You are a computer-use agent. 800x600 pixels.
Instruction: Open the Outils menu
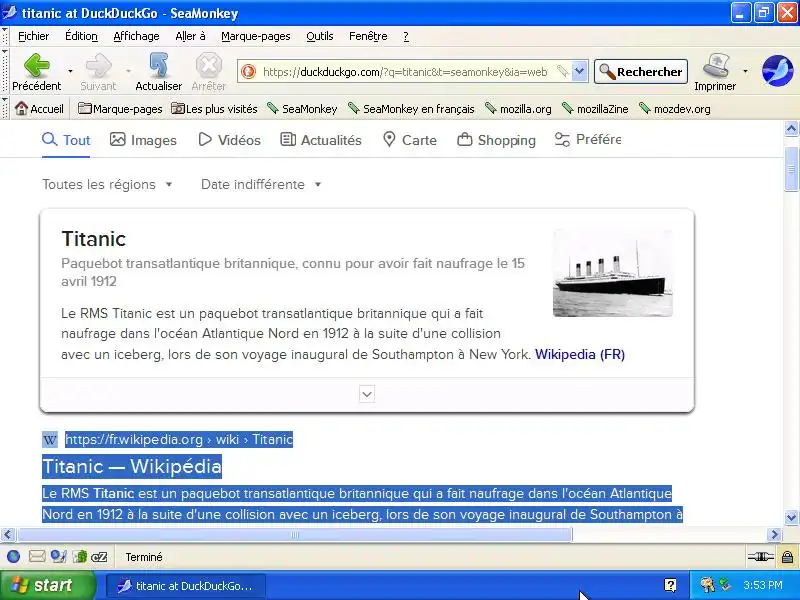(x=320, y=36)
